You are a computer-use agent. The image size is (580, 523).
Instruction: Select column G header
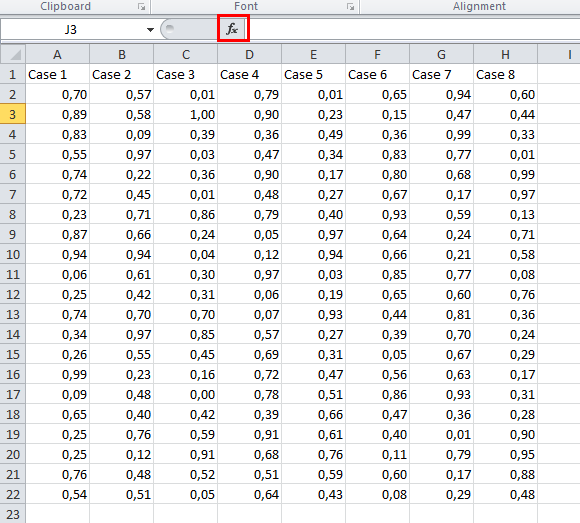(x=442, y=54)
